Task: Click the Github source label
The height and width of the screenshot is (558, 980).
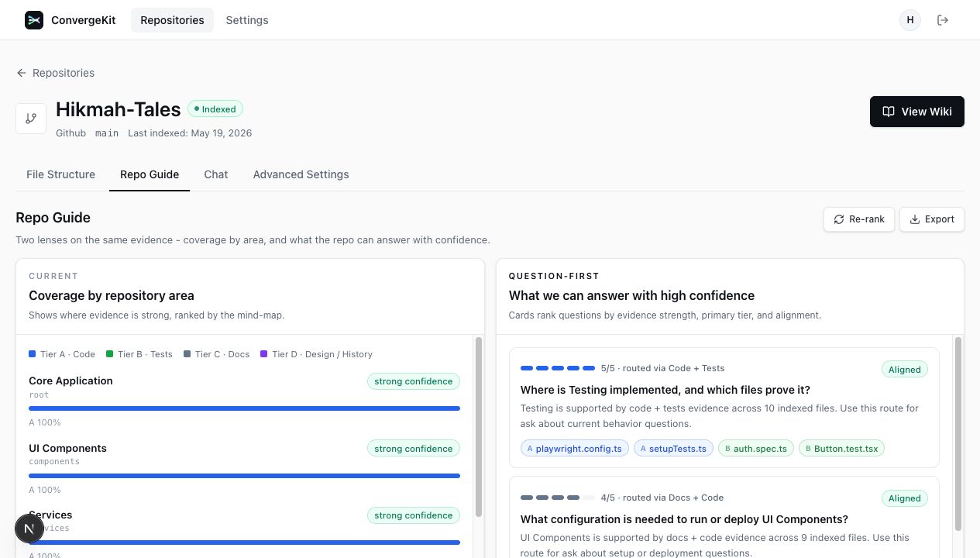Action: click(71, 133)
